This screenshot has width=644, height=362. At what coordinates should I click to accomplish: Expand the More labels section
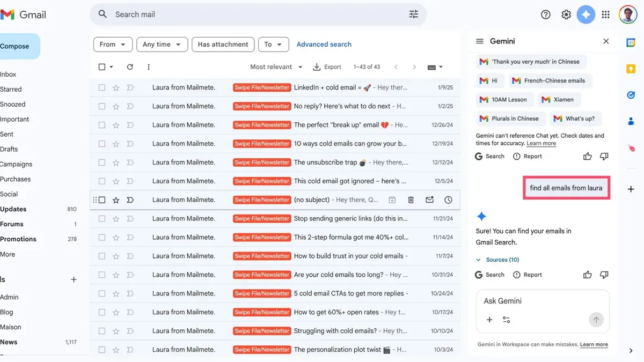click(8, 254)
